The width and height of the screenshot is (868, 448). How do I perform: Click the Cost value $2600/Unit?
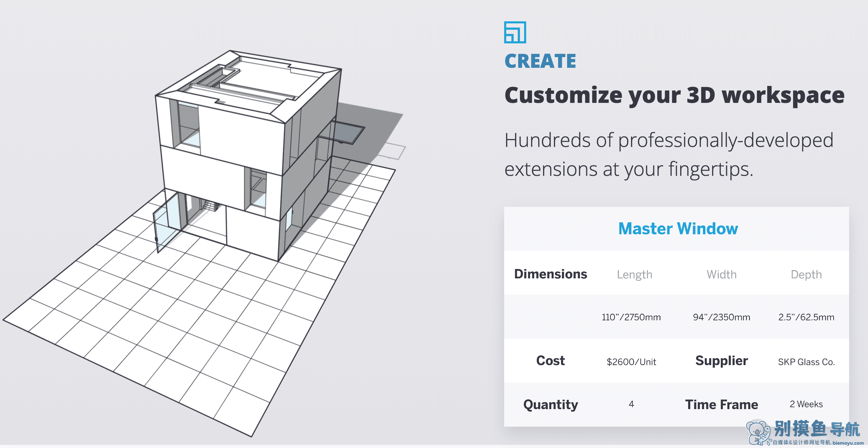631,362
